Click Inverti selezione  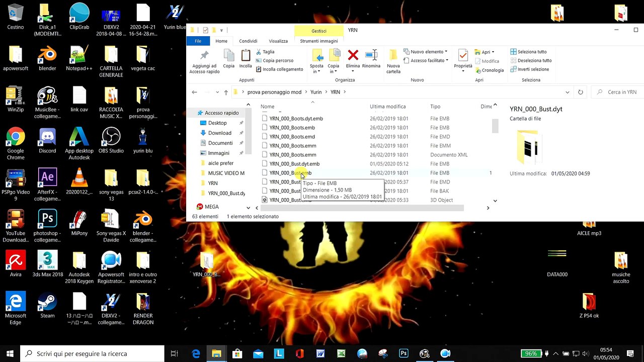[529, 69]
